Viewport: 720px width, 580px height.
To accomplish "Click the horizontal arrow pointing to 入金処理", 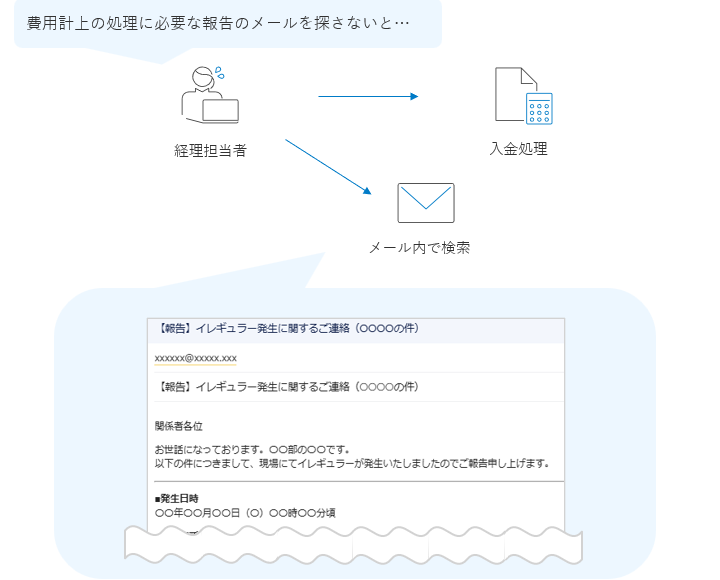I will pyautogui.click(x=367, y=97).
